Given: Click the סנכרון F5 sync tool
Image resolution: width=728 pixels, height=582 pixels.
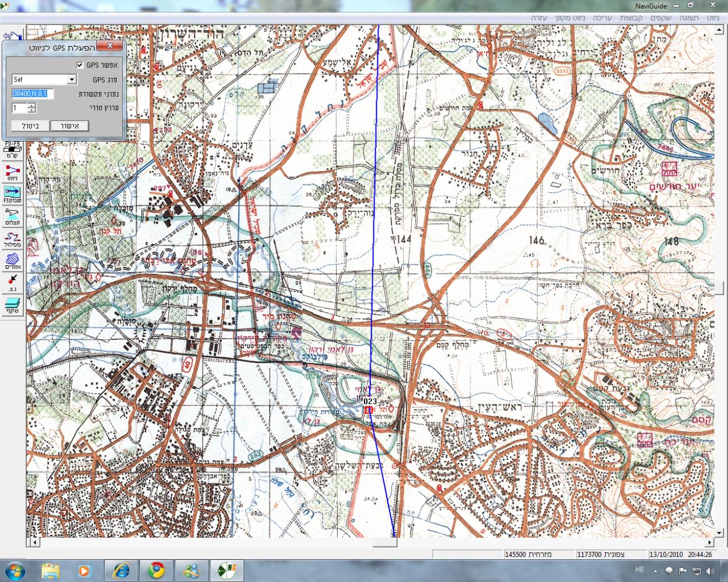Looking at the screenshot, I should coord(12,193).
